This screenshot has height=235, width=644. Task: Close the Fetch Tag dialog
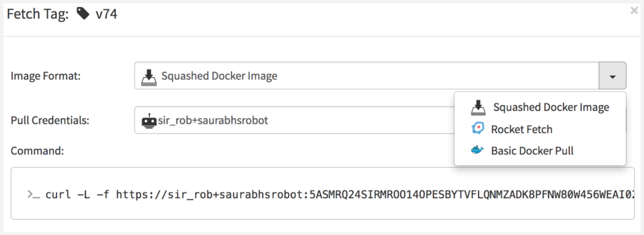coord(634,10)
